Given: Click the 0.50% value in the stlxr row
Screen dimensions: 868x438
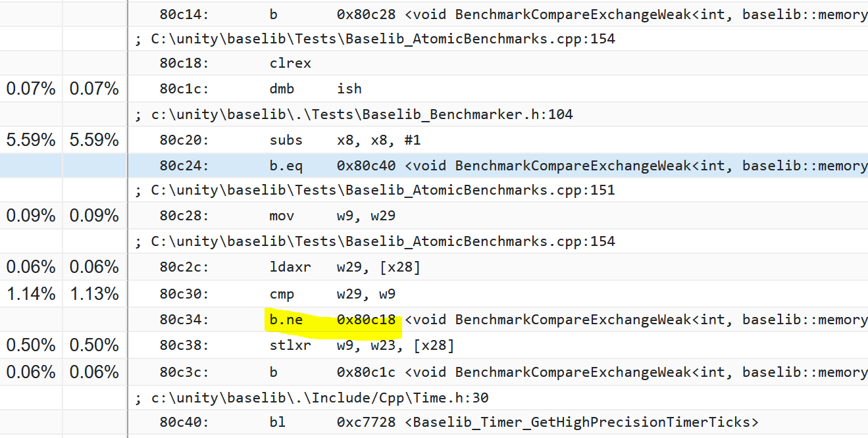Looking at the screenshot, I should pos(31,346).
